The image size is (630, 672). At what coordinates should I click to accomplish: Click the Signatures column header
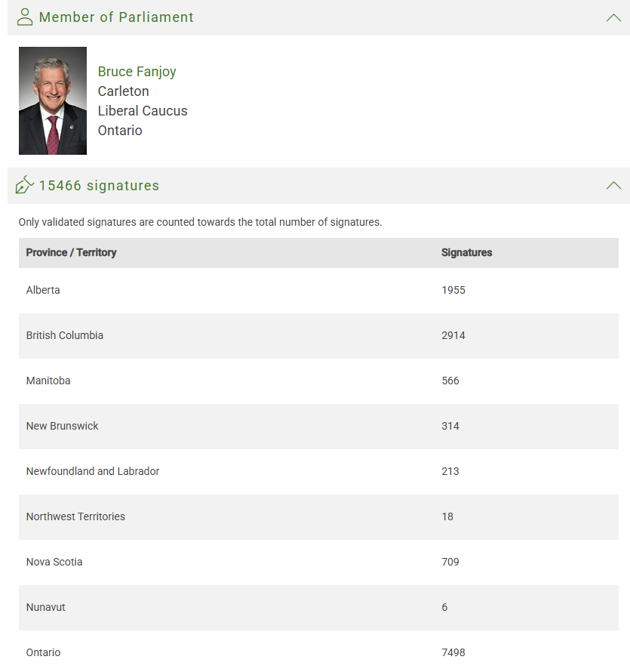click(466, 252)
